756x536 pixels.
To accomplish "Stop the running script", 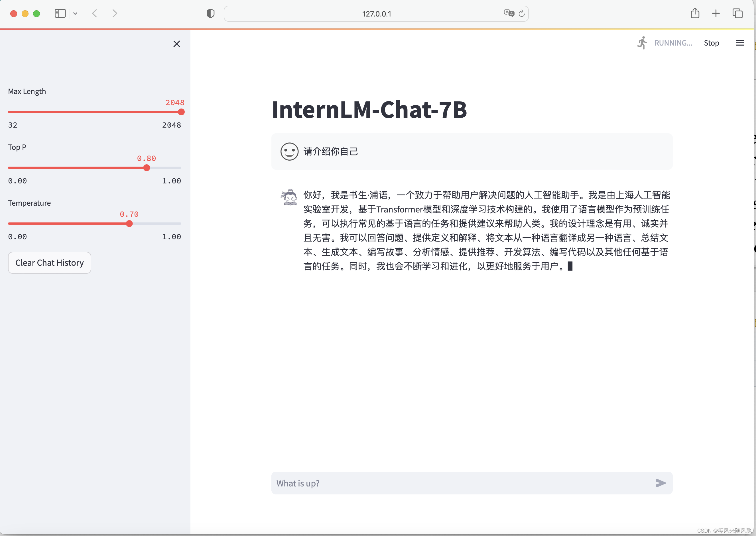I will point(711,43).
